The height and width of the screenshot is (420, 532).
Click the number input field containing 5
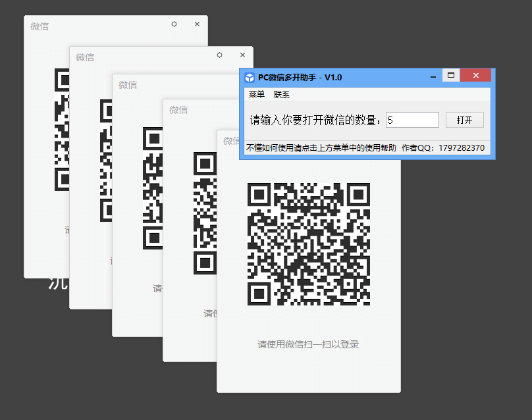click(x=412, y=119)
